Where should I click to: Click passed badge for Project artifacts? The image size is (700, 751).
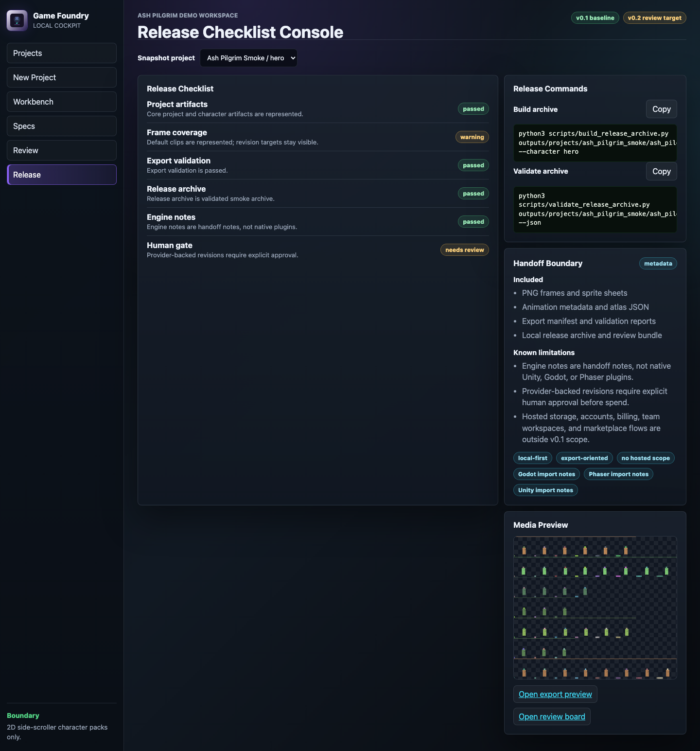pos(473,109)
